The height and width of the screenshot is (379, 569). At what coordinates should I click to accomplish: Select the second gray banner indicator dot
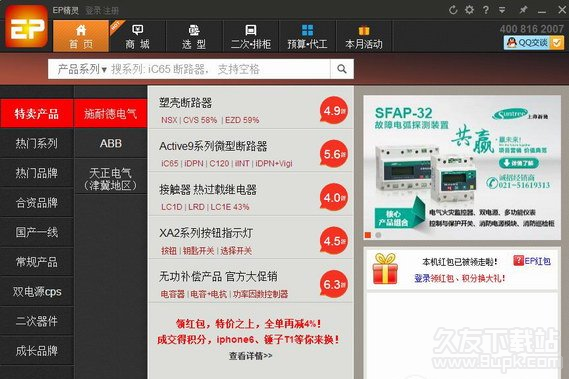tap(378, 235)
